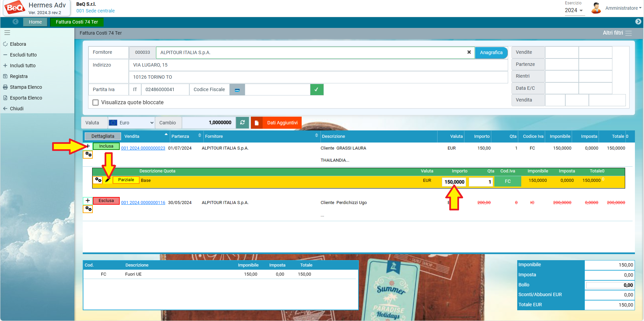The image size is (644, 321).
Task: Click the Cliente GRASSI LAURA description
Action: [343, 148]
